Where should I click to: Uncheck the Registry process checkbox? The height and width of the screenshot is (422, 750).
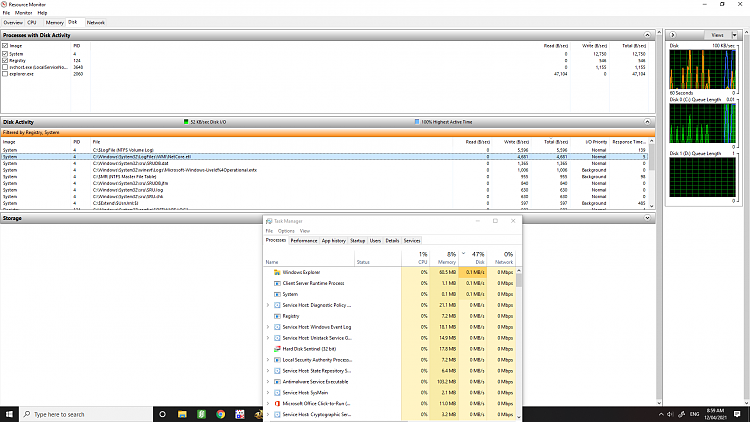(x=5, y=61)
